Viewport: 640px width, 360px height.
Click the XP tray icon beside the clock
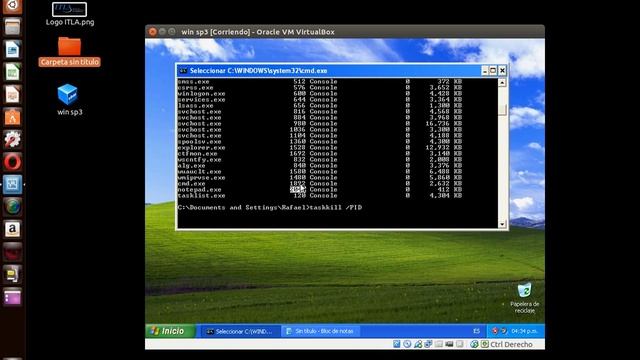[x=504, y=331]
